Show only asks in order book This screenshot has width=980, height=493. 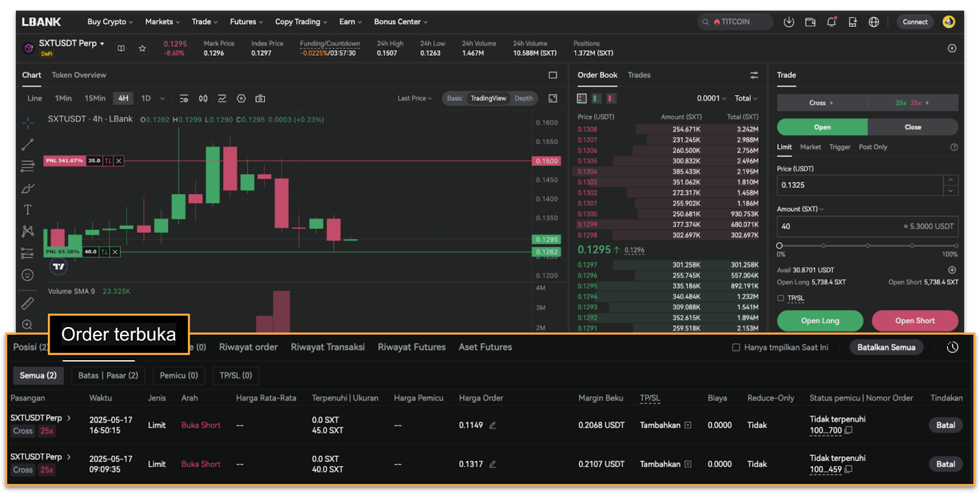point(611,99)
